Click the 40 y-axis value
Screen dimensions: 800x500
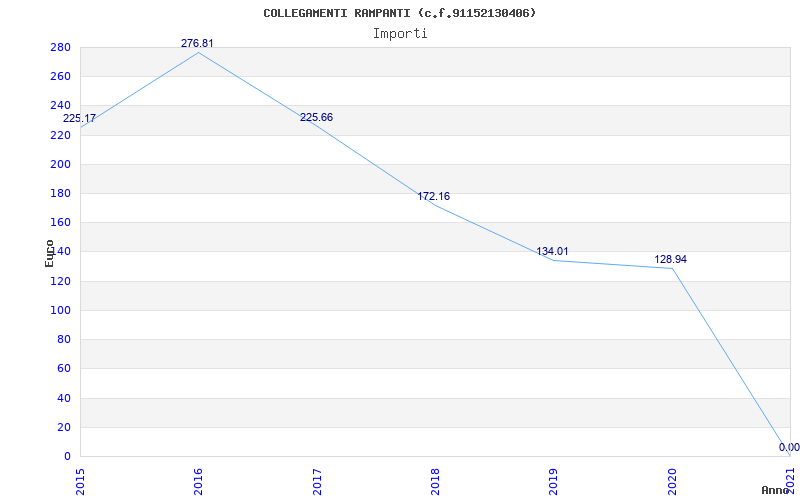tap(63, 398)
